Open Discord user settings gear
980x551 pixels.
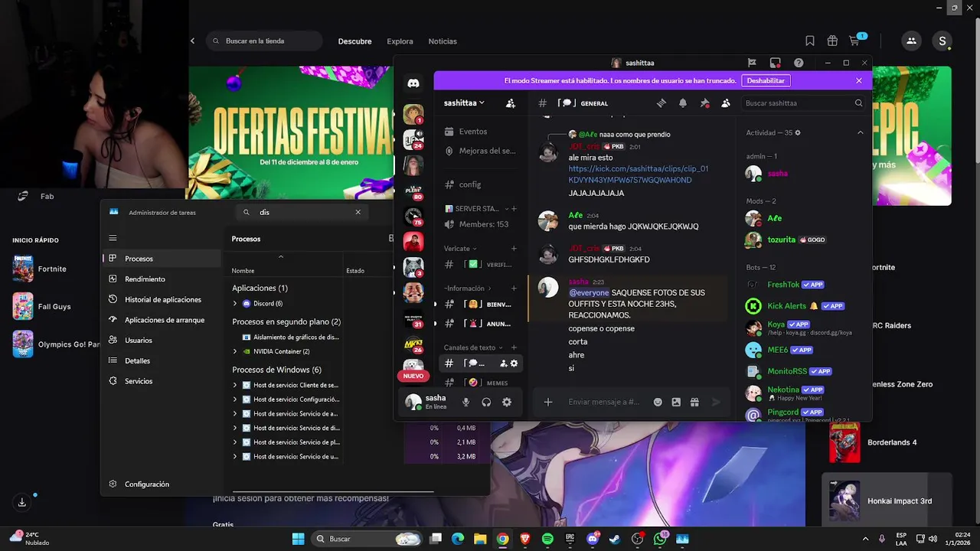point(507,402)
